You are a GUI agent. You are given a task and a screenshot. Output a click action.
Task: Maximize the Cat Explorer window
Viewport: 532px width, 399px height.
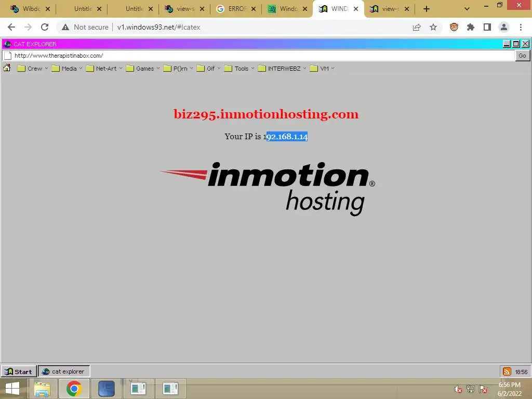click(516, 44)
